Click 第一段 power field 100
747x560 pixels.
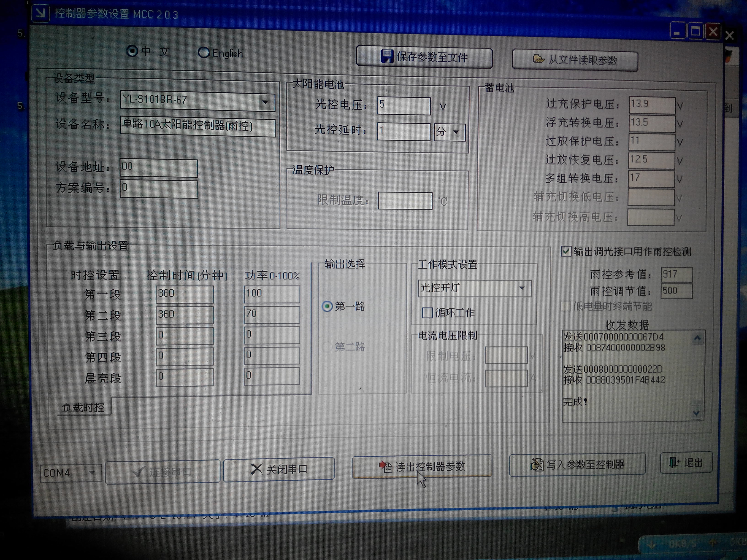pyautogui.click(x=272, y=294)
